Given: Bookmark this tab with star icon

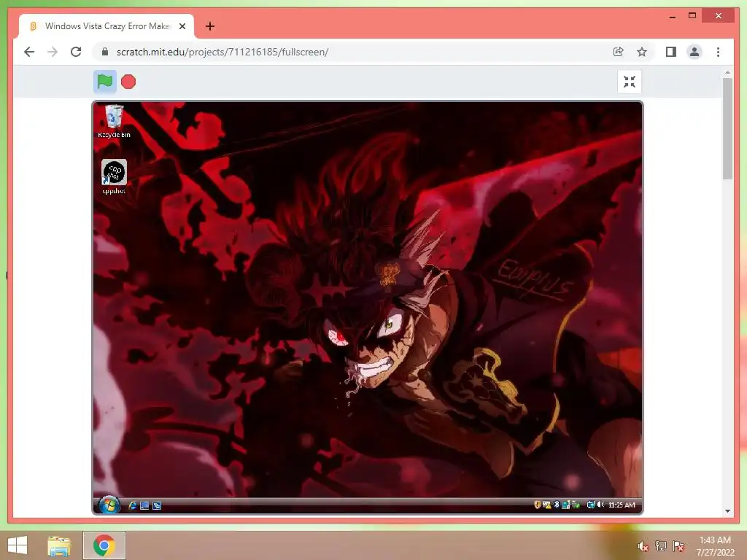Looking at the screenshot, I should 642,52.
